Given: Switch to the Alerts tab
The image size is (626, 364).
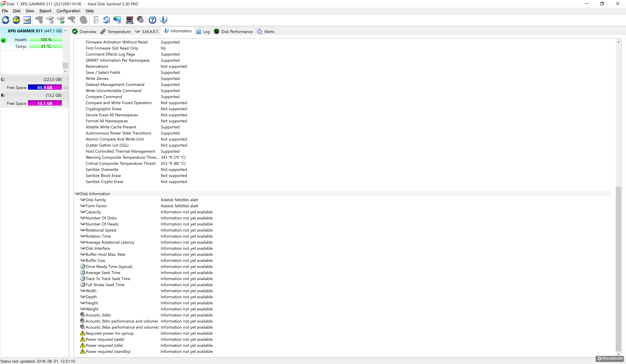Looking at the screenshot, I should (x=266, y=32).
